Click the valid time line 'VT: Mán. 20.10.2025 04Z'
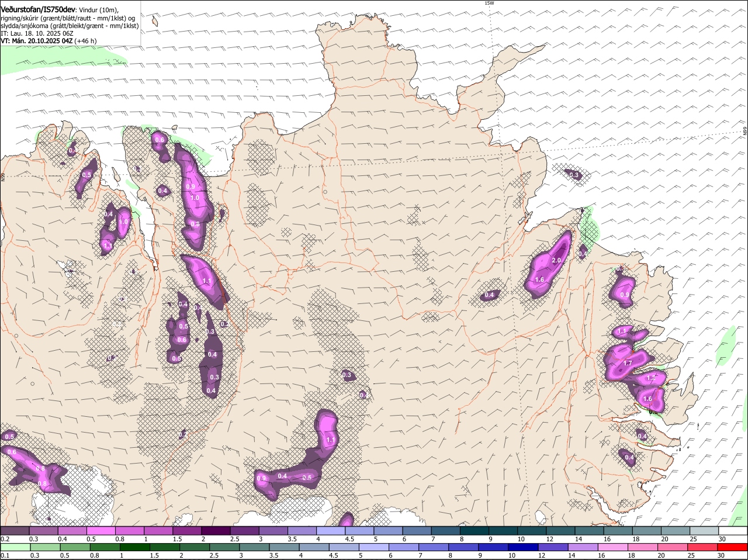The height and width of the screenshot is (560, 748). point(36,41)
